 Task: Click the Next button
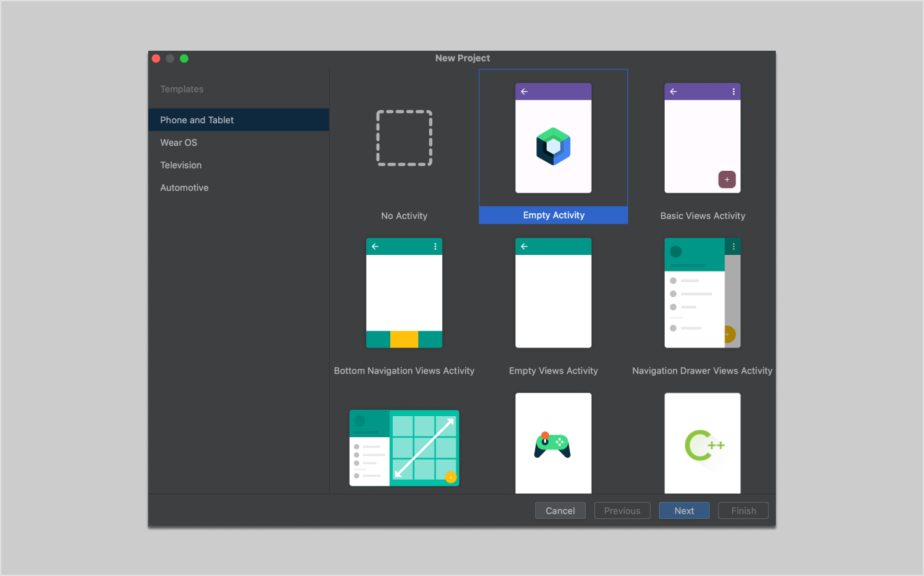pos(683,511)
